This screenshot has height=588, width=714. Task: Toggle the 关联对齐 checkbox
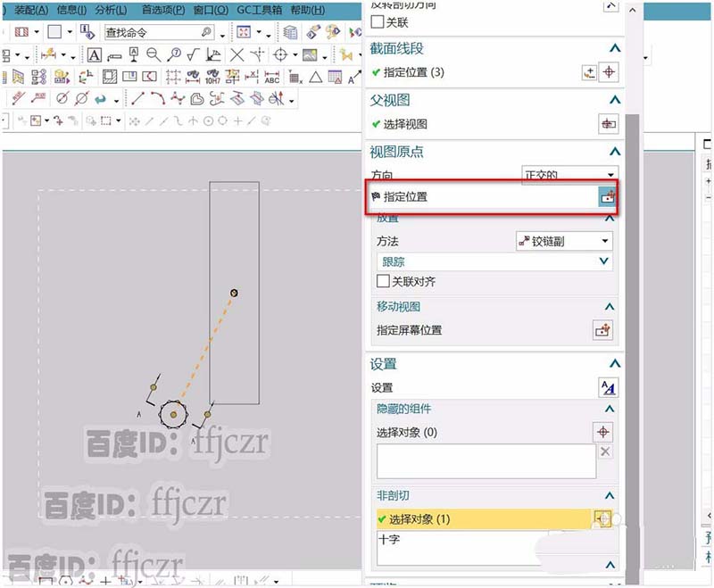click(x=383, y=281)
